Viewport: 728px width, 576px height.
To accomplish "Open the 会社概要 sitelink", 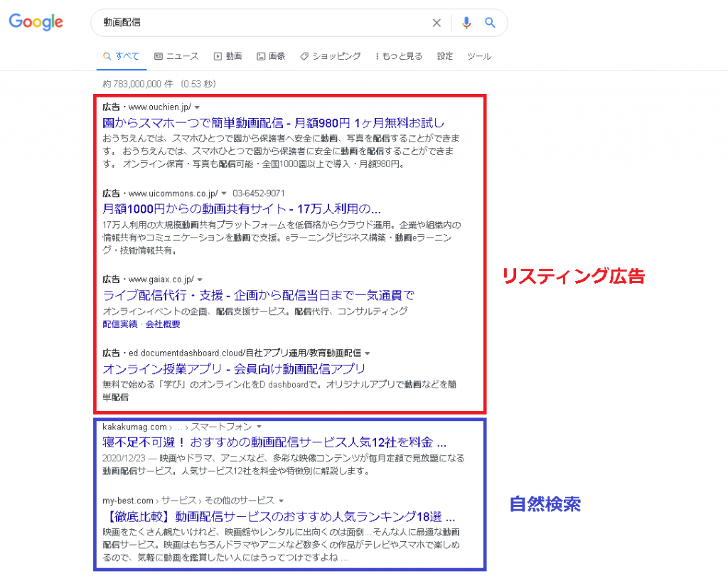I will point(163,324).
